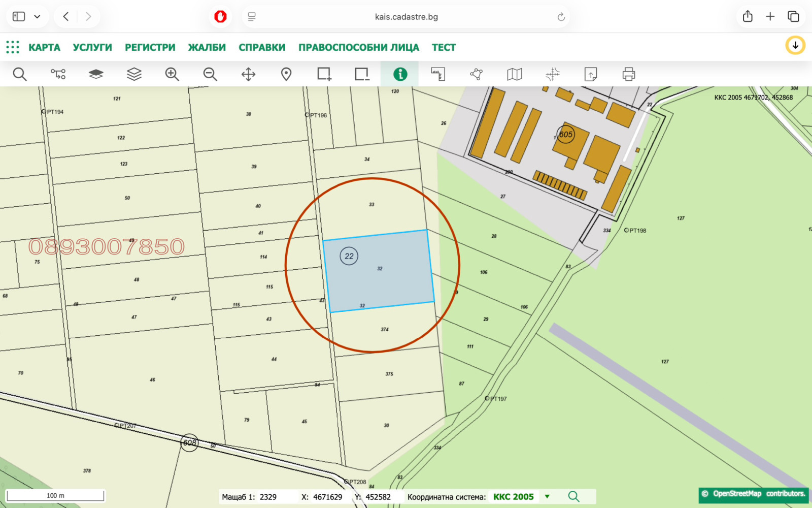Click the location pin marker tool
Screen dimensions: 812x508
coord(286,74)
